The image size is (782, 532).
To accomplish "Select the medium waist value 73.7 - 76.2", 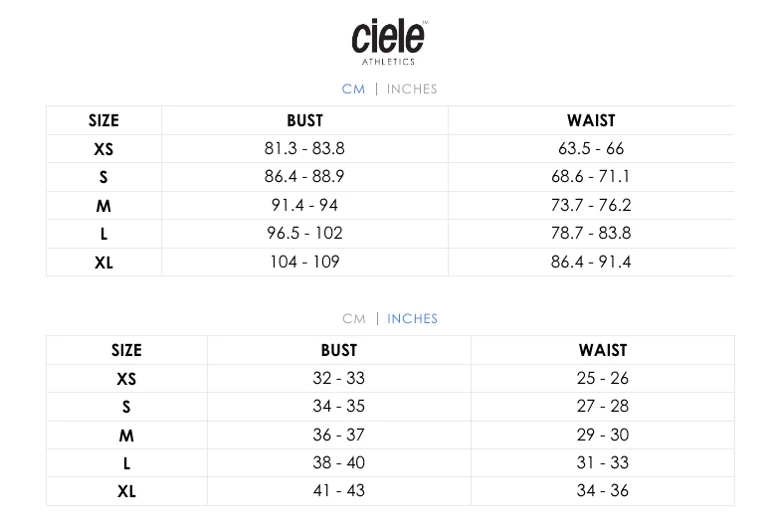I will [591, 205].
